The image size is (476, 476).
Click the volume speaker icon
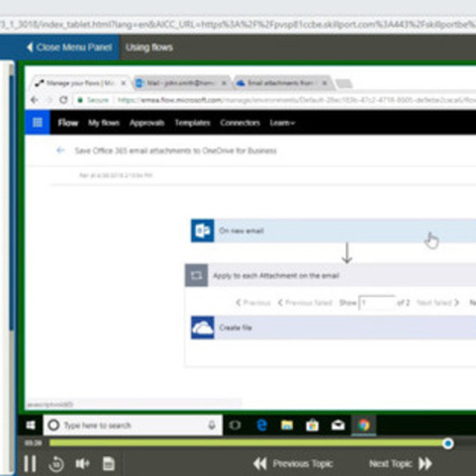[x=82, y=464]
